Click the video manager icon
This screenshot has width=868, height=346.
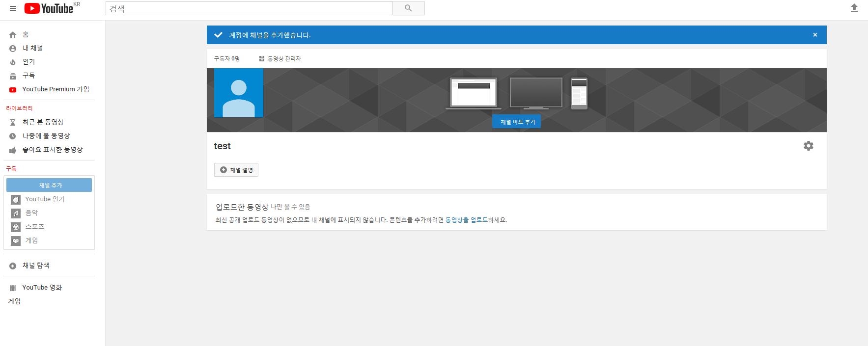262,58
